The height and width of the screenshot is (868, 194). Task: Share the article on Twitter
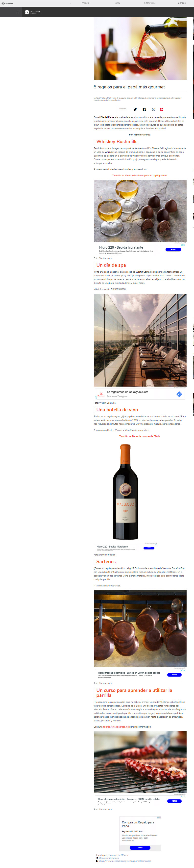tap(135, 109)
